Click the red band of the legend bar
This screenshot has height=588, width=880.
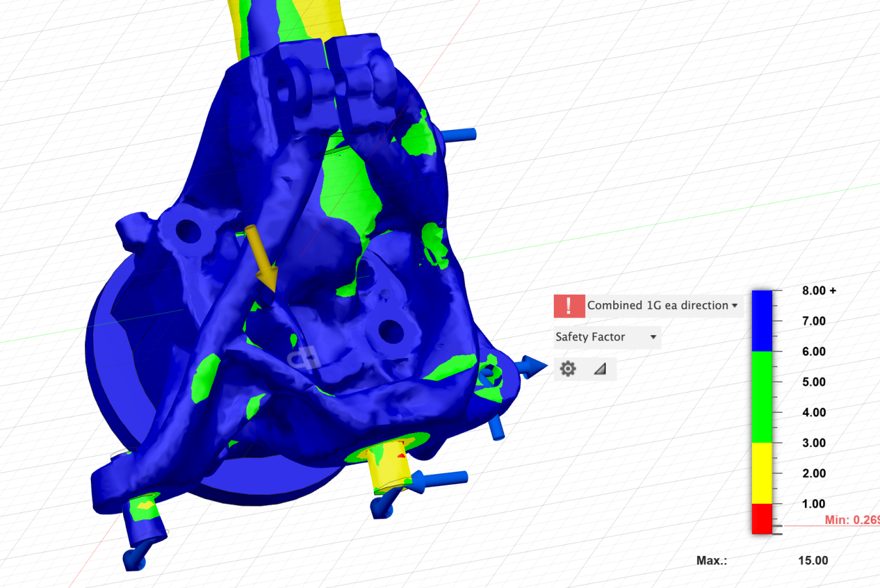(x=762, y=518)
